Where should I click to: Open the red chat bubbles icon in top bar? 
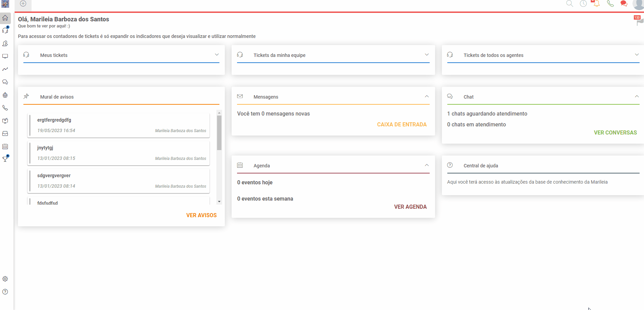[624, 4]
